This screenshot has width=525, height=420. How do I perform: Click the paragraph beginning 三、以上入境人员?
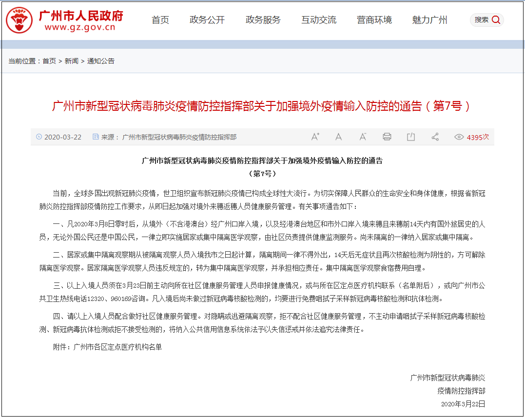tap(262, 292)
